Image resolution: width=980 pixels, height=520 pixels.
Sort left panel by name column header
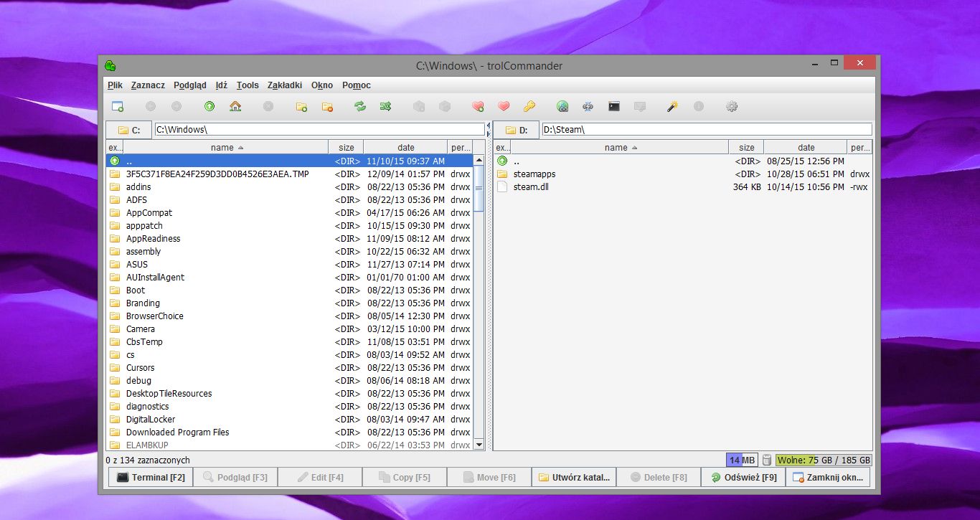point(226,147)
